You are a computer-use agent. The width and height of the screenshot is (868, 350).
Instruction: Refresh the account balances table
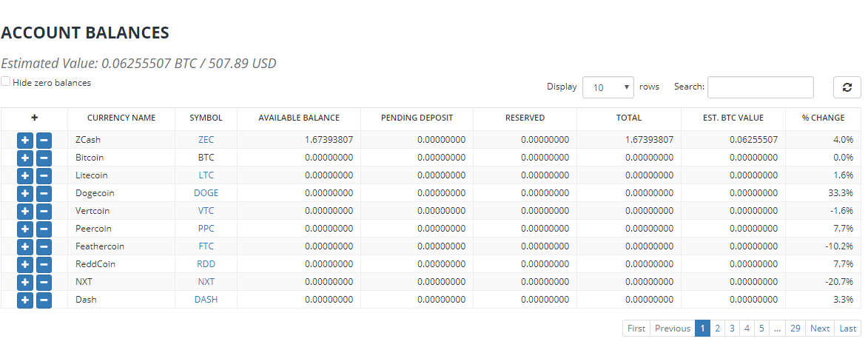tap(847, 87)
